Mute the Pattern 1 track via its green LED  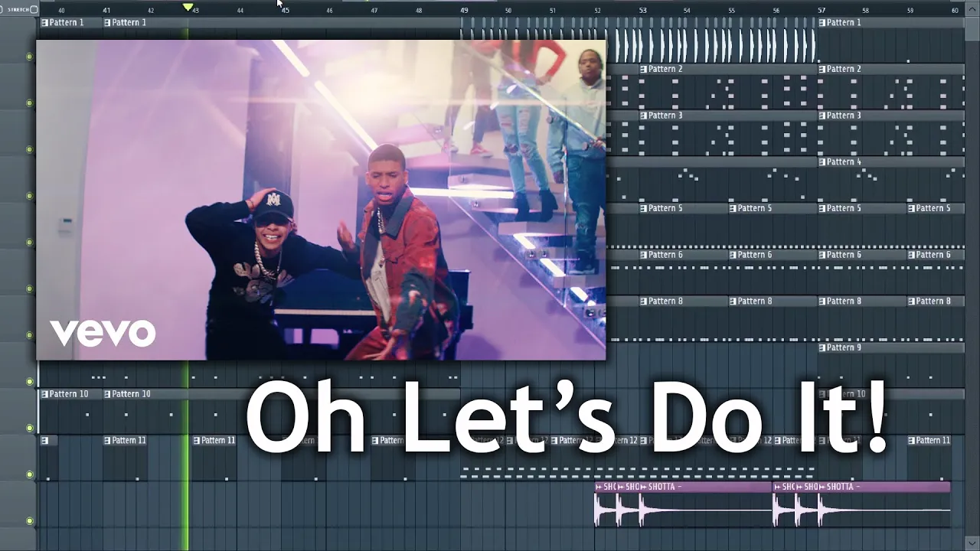(x=30, y=57)
